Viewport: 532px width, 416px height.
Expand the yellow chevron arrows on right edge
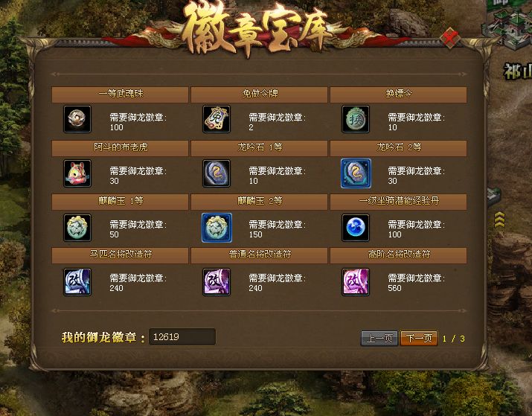point(499,220)
